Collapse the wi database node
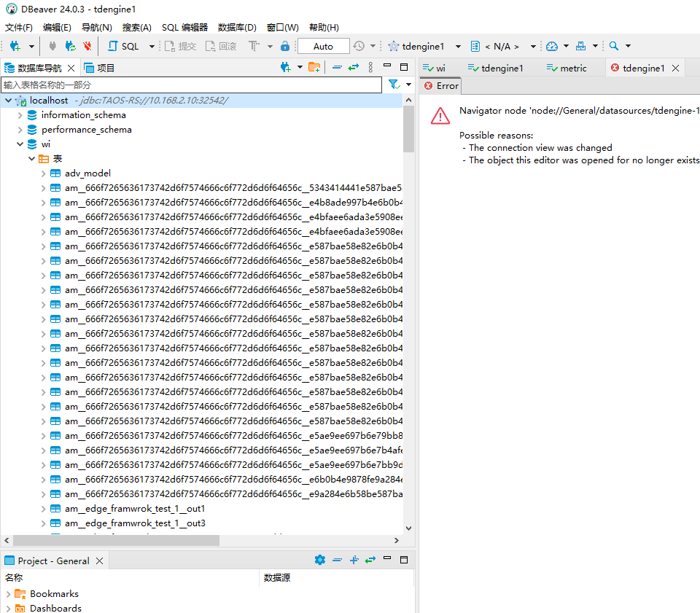The width and height of the screenshot is (700, 613). (x=20, y=144)
